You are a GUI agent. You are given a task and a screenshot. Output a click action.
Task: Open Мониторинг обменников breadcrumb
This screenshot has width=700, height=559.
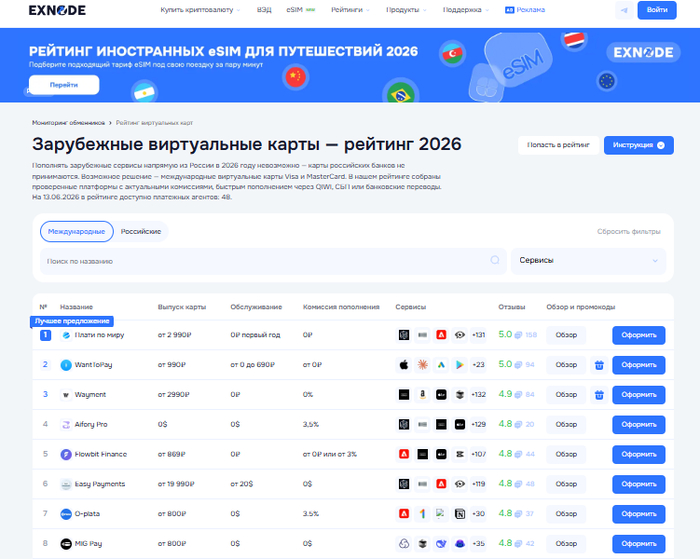68,123
